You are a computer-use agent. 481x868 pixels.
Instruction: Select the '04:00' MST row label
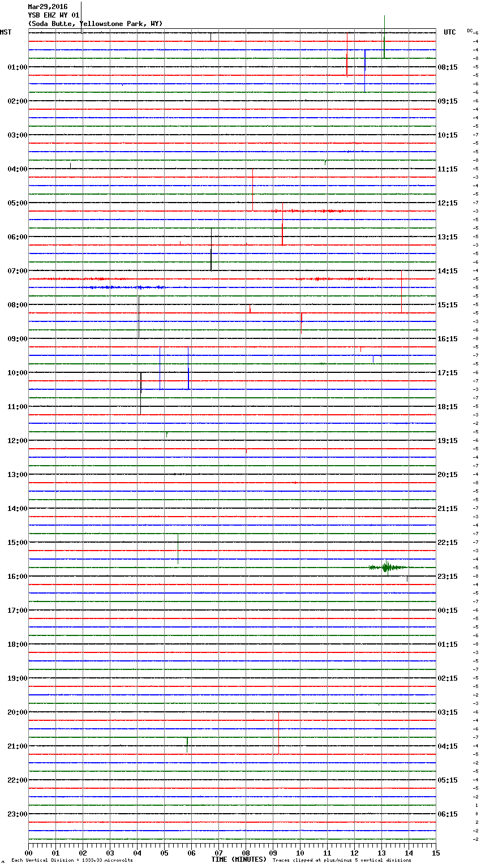pos(18,169)
